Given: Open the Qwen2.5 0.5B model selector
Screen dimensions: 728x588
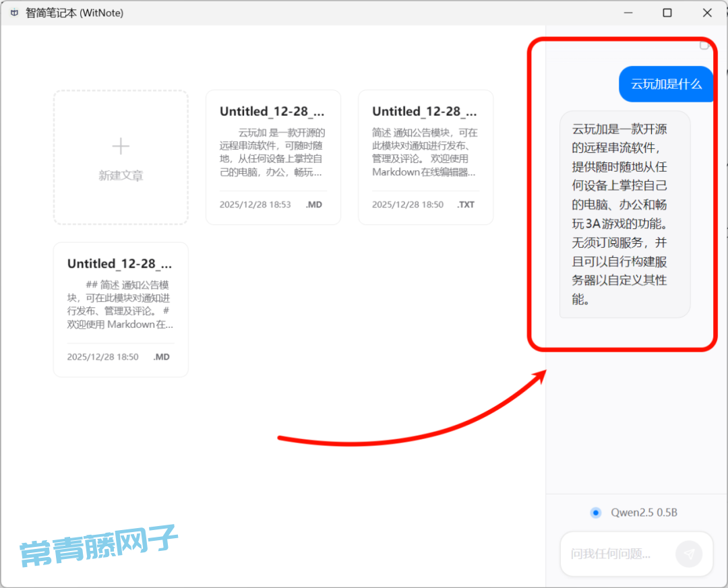Looking at the screenshot, I should click(643, 513).
